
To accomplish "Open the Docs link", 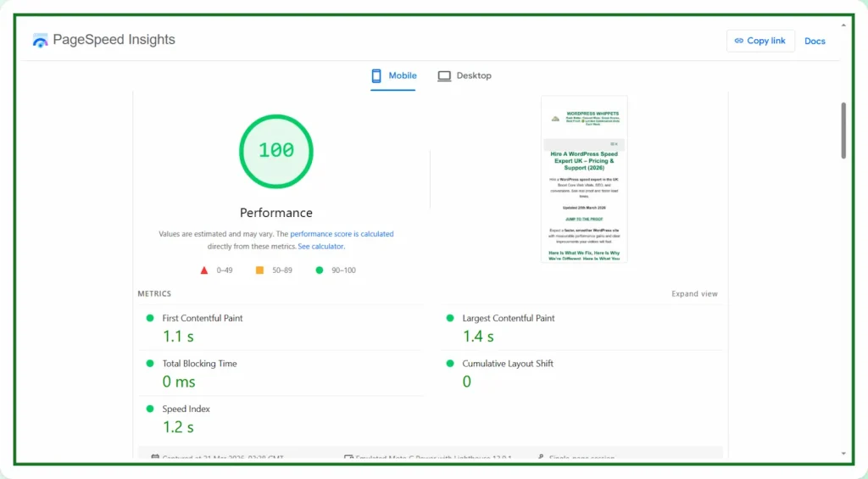I will (x=815, y=41).
